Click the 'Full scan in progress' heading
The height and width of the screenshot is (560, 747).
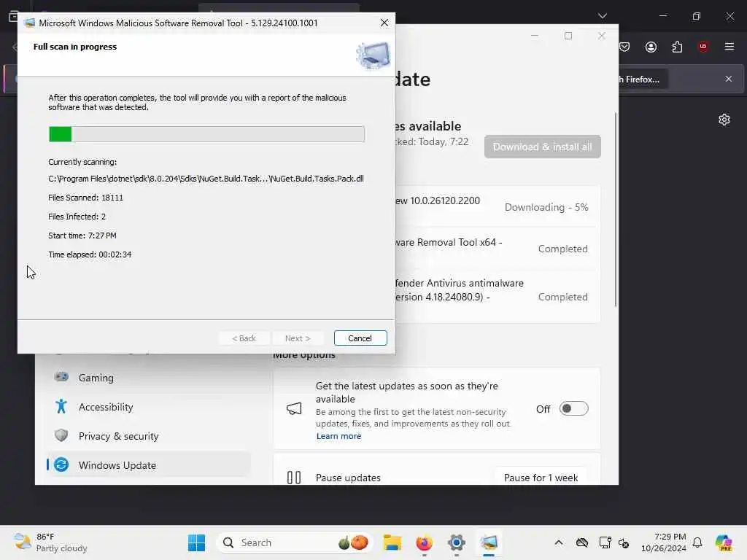(75, 47)
